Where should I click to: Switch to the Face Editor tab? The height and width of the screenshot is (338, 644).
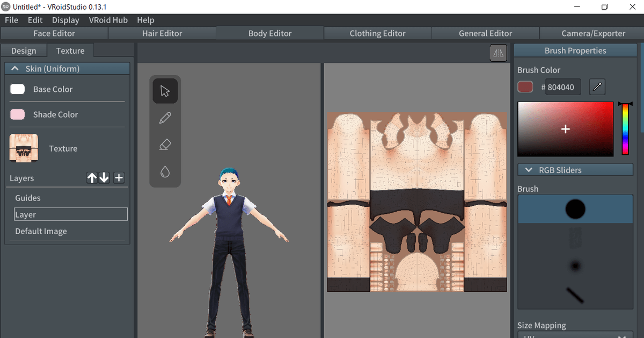[54, 33]
